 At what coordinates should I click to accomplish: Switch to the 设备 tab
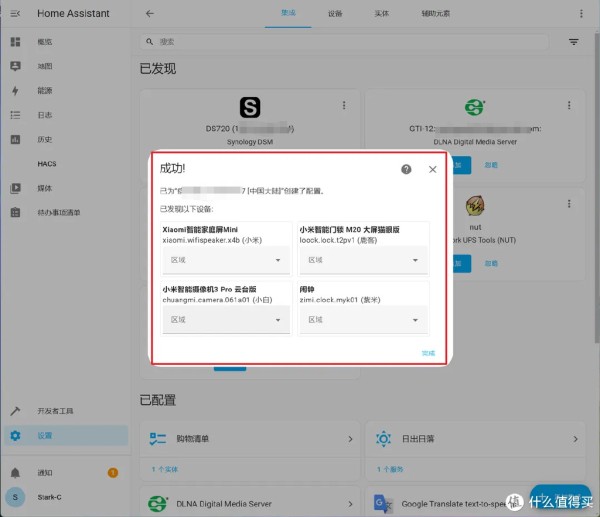[x=335, y=14]
